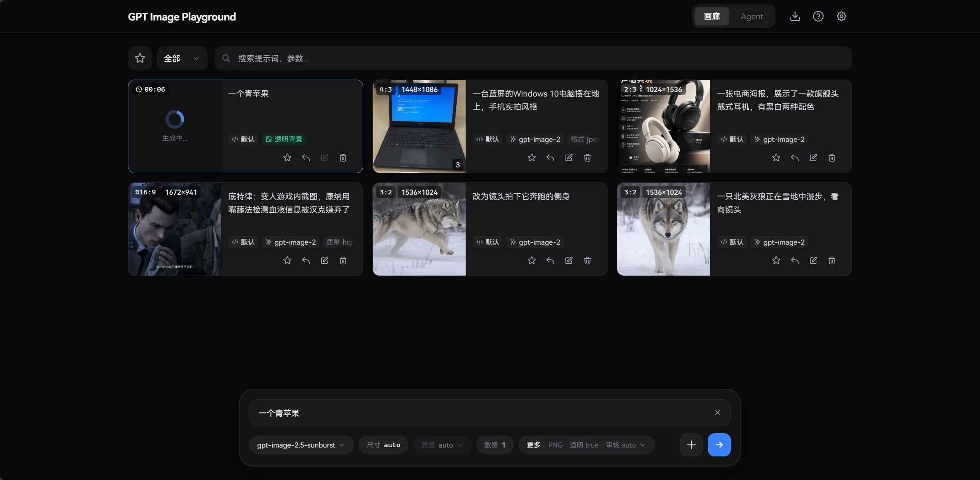This screenshot has width=980, height=480.
Task: Open the 数量 1 count selector
Action: coord(495,445)
